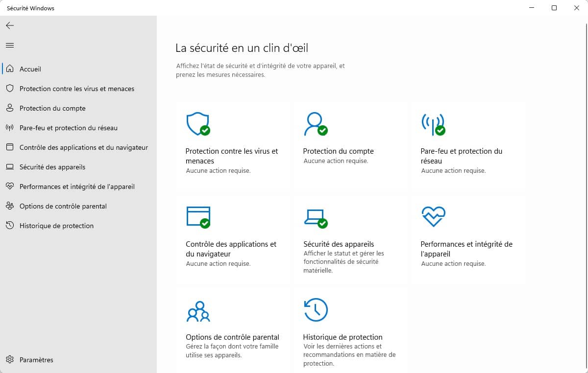Click the large protection history clock icon
This screenshot has height=373, width=588.
[x=316, y=310]
